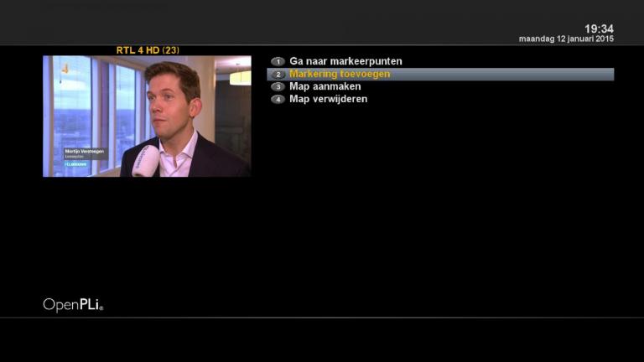644x362 pixels.
Task: Click the 'Martijn Verstegen' name caption
Action: click(84, 152)
